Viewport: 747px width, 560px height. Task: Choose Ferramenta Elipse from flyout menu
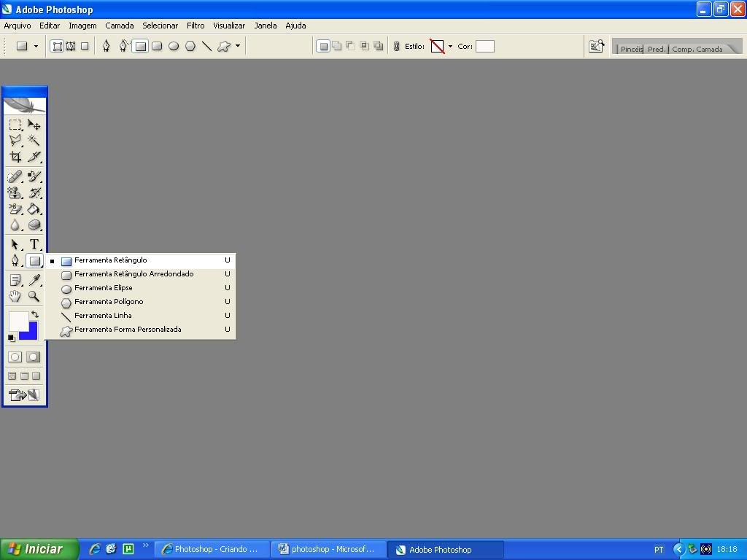tap(103, 288)
